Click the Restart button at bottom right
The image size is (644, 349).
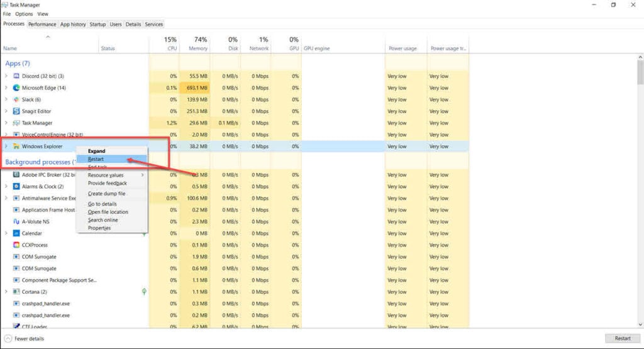(623, 338)
